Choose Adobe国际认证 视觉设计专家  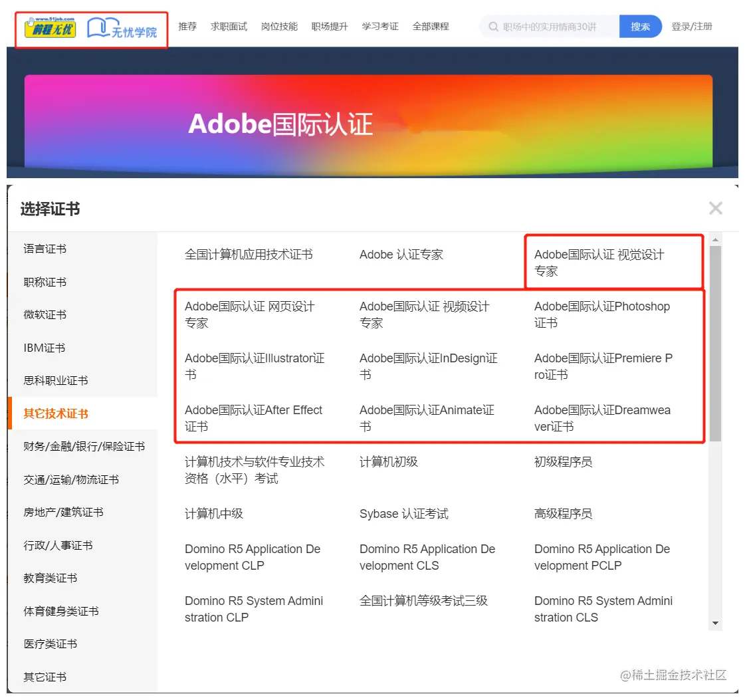(x=599, y=263)
